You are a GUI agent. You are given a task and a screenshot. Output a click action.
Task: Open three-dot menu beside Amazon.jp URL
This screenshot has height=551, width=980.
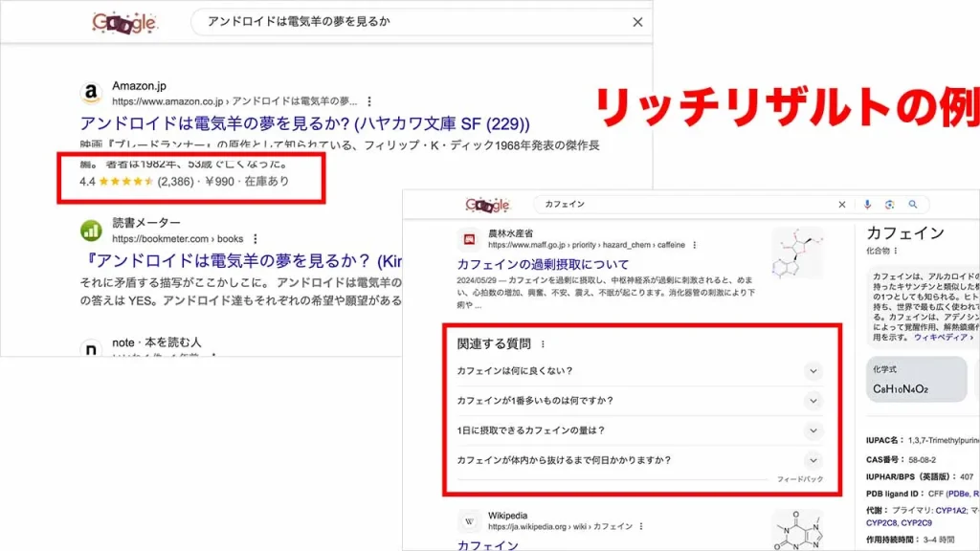point(369,100)
